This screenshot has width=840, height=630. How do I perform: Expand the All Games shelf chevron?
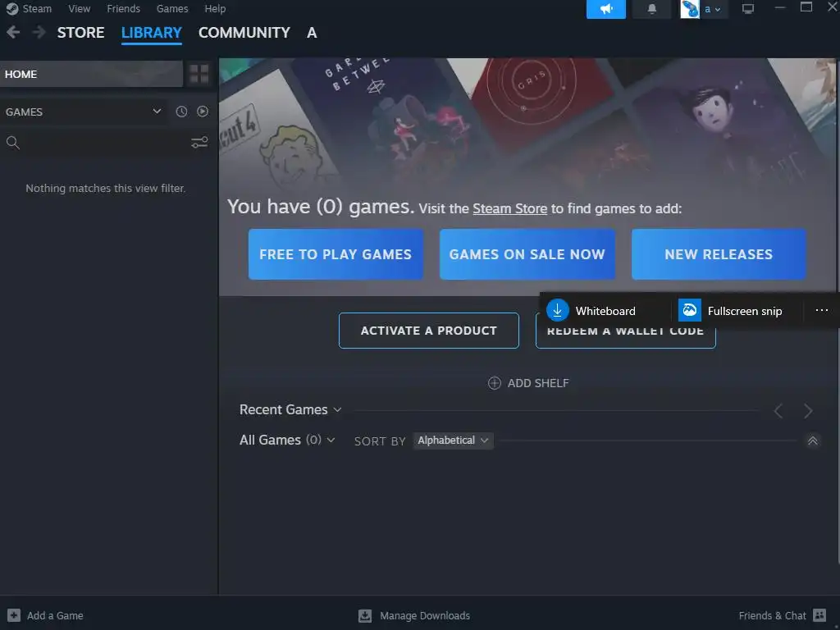tap(331, 440)
